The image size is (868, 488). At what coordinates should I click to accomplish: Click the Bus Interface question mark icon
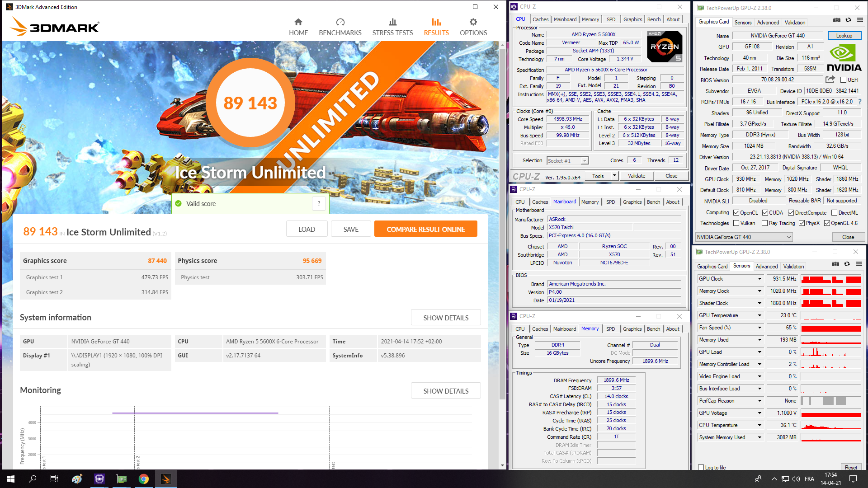[x=860, y=102]
